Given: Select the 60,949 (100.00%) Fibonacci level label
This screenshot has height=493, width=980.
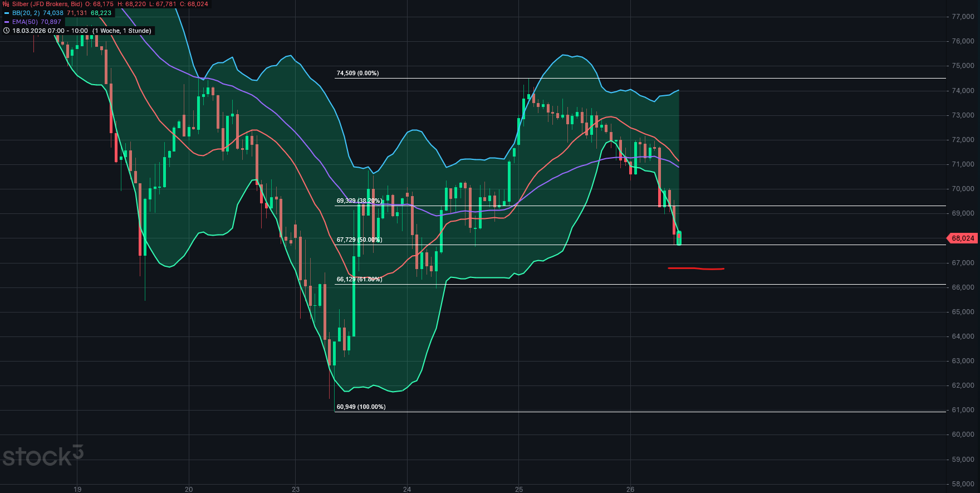Looking at the screenshot, I should [361, 407].
